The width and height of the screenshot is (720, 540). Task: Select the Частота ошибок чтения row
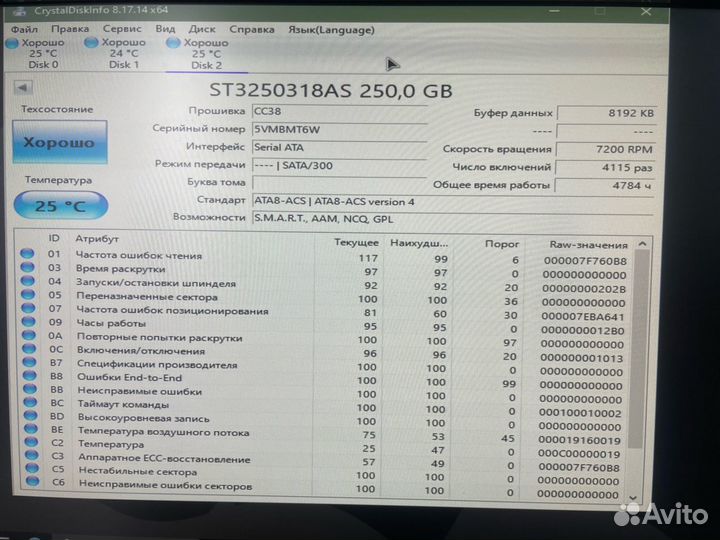324,257
